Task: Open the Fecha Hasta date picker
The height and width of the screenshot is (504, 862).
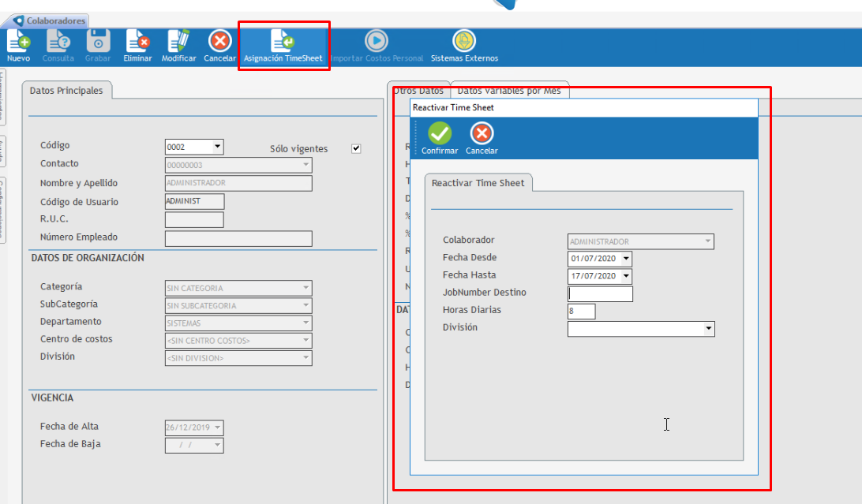Action: tap(626, 276)
